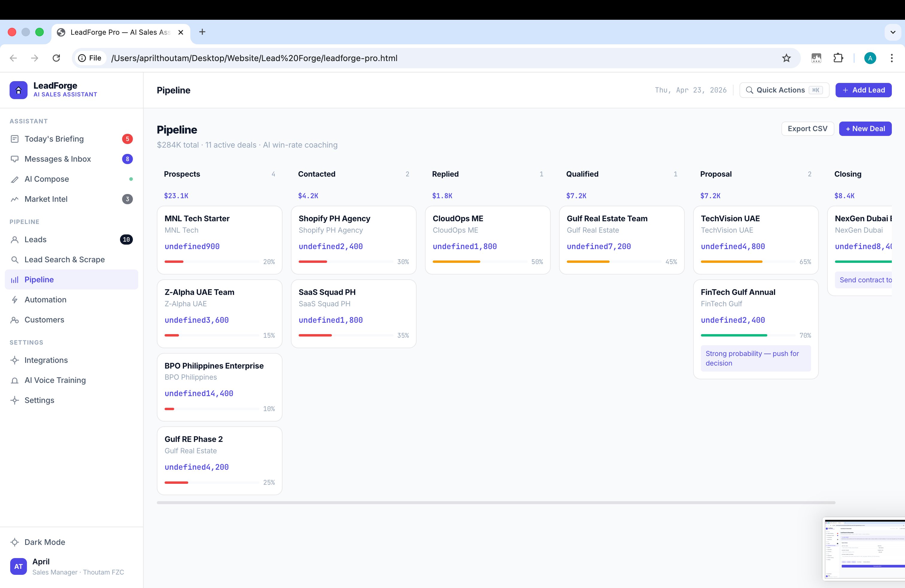
Task: Click the Market Intel chart icon
Action: 14,199
